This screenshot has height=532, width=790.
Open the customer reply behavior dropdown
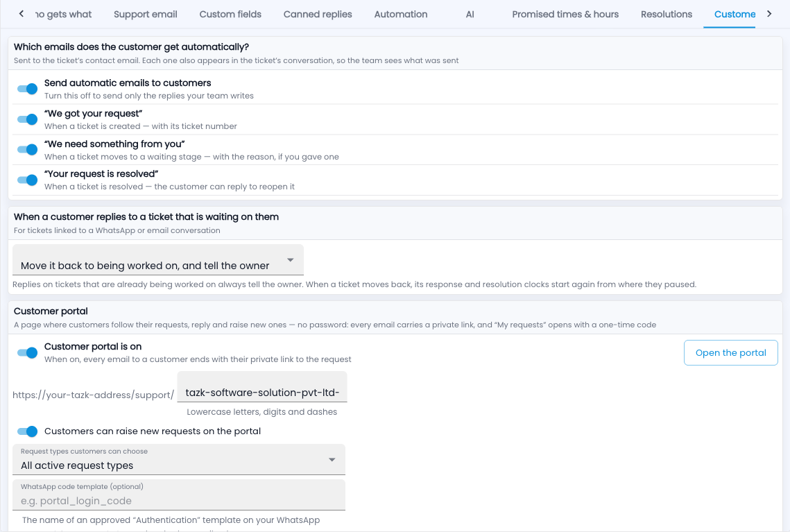(158, 260)
